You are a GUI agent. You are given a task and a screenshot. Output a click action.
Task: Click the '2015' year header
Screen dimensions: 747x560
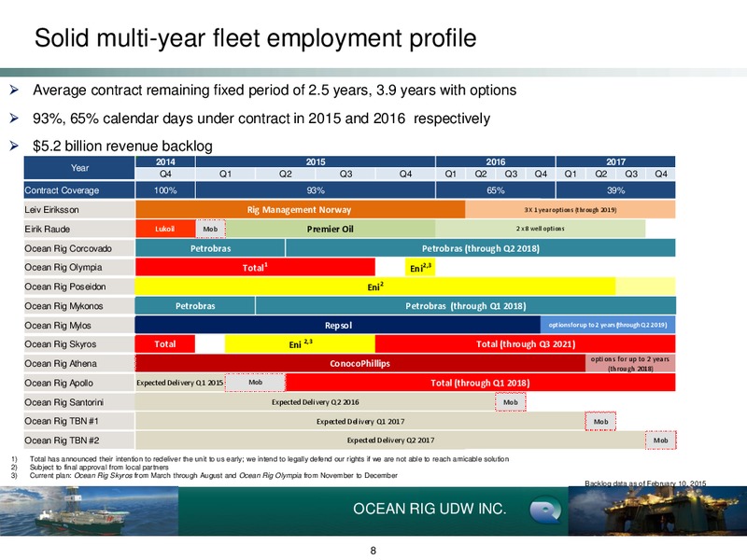click(x=316, y=161)
